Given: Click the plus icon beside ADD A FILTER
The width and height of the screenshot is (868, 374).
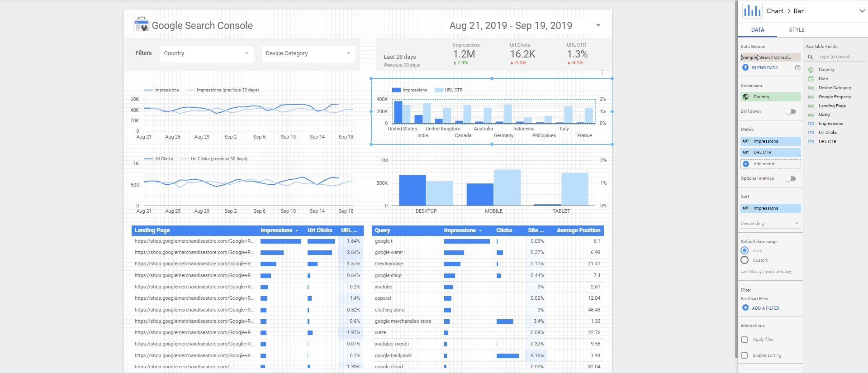Looking at the screenshot, I should [745, 308].
